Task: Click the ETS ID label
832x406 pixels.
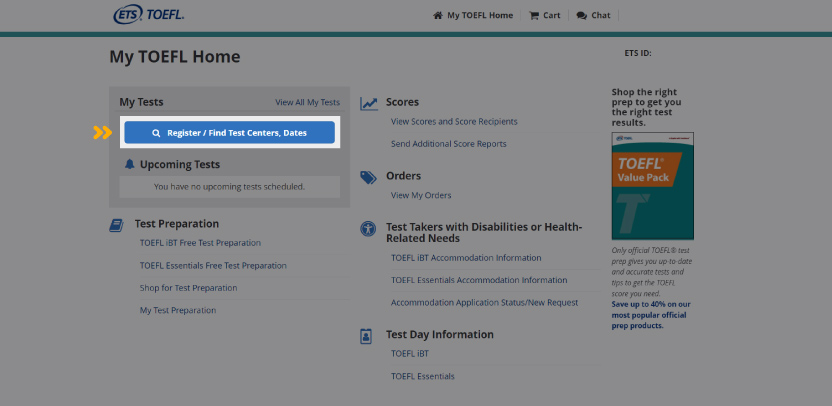Action: tap(638, 53)
